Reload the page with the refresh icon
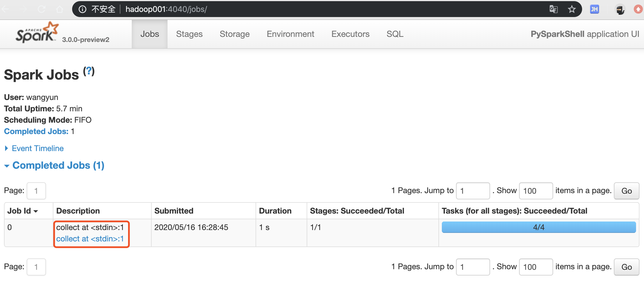 (41, 9)
